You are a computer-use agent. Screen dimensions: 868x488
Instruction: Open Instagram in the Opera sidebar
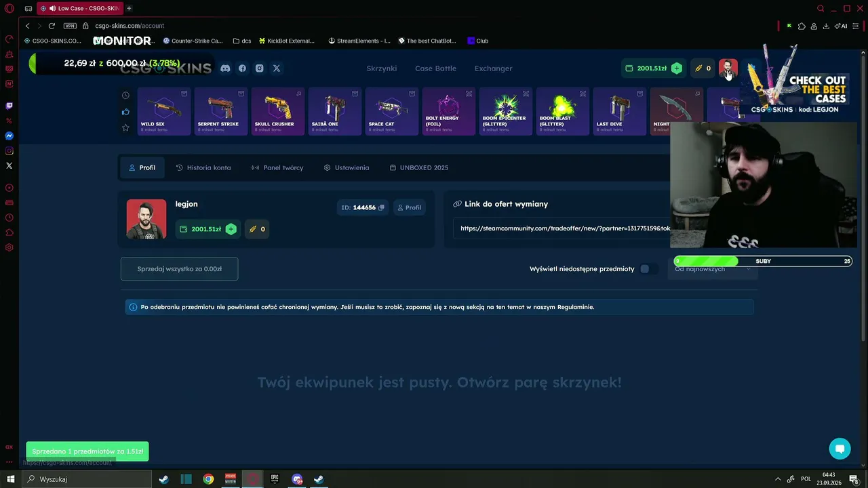click(x=9, y=150)
